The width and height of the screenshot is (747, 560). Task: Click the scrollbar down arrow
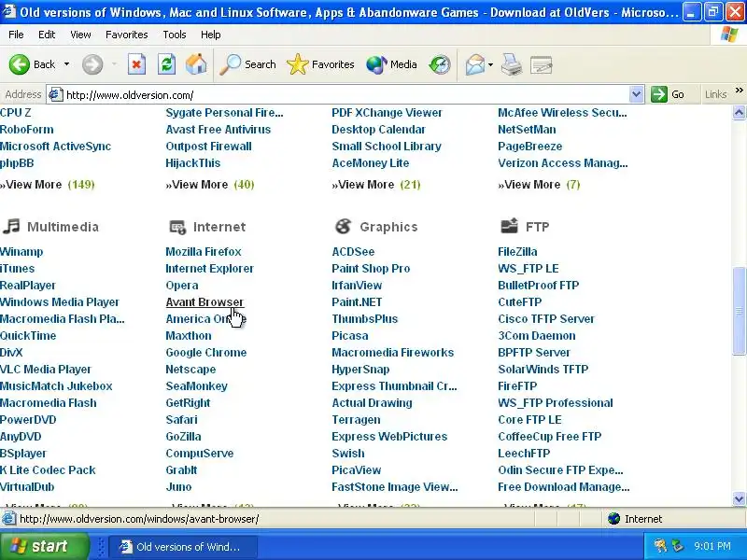tap(739, 499)
